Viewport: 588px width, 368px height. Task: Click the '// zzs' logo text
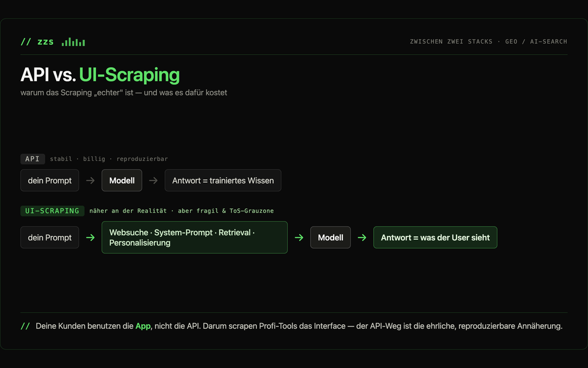pyautogui.click(x=37, y=41)
